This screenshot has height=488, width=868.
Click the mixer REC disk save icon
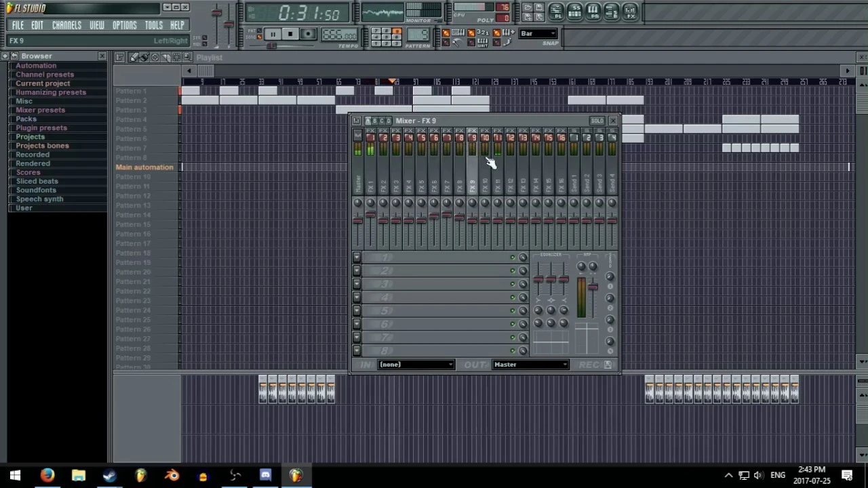pyautogui.click(x=608, y=365)
